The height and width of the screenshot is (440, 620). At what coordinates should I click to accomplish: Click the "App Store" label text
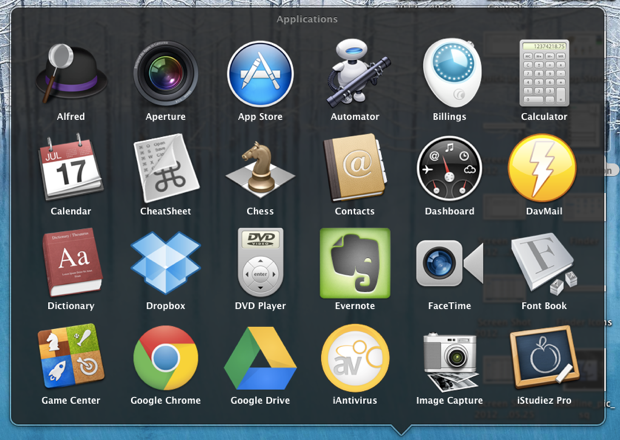[260, 117]
